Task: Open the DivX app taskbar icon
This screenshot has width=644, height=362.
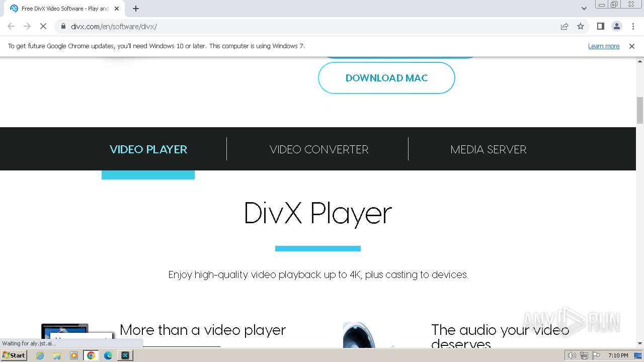Action: 125,355
